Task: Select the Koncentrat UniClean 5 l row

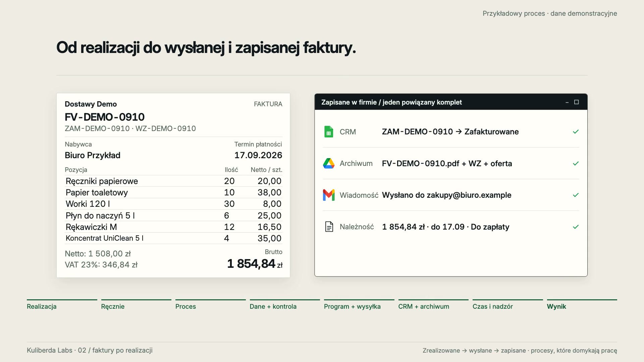Action: click(x=173, y=238)
